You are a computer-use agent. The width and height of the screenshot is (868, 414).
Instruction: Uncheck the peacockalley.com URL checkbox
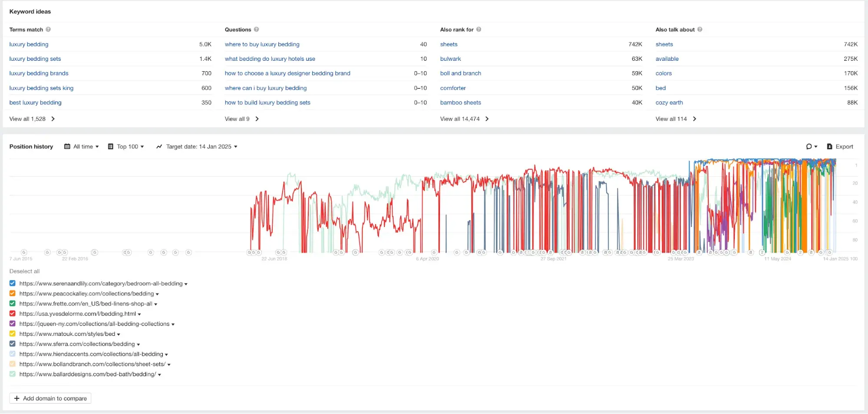point(13,293)
